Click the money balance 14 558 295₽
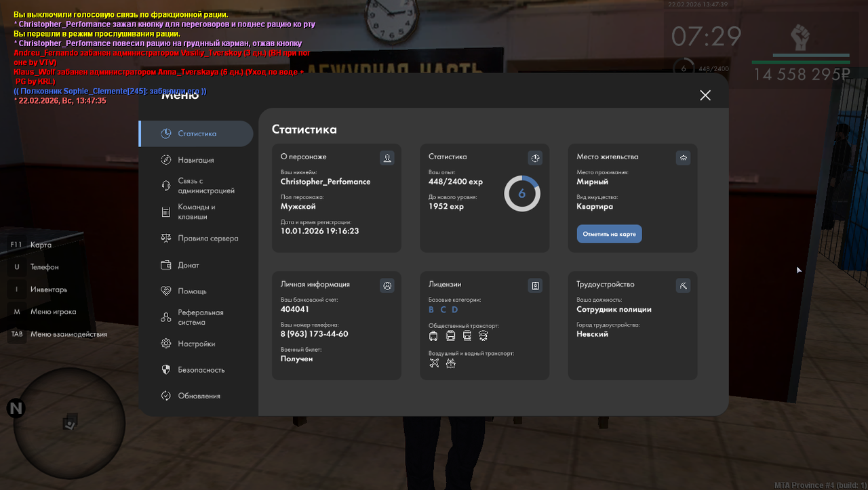This screenshot has width=868, height=490. pyautogui.click(x=802, y=75)
